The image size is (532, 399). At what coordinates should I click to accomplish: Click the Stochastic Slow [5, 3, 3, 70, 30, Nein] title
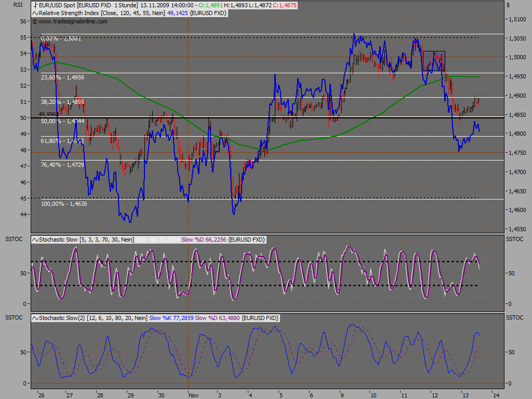pyautogui.click(x=87, y=240)
